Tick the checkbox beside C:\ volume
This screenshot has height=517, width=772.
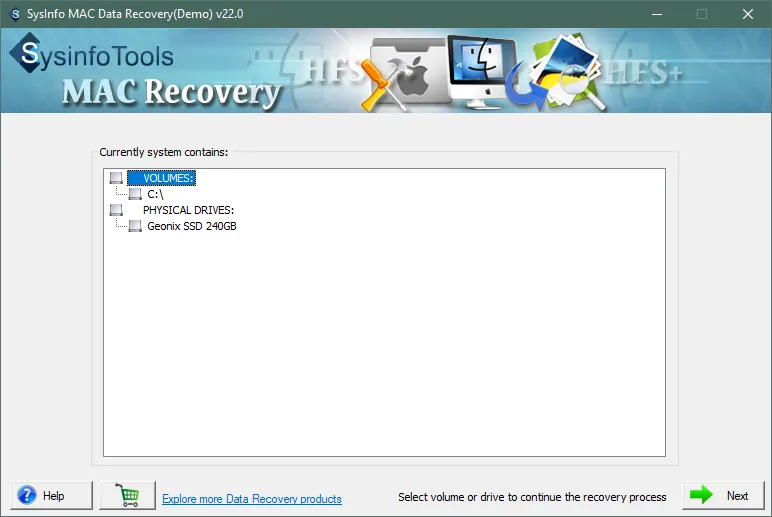tap(135, 194)
